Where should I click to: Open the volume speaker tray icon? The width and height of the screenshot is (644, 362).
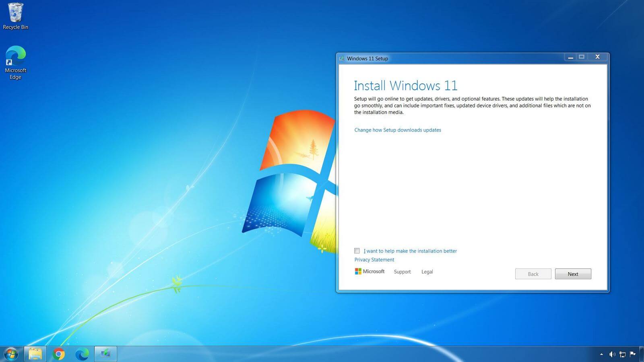612,354
